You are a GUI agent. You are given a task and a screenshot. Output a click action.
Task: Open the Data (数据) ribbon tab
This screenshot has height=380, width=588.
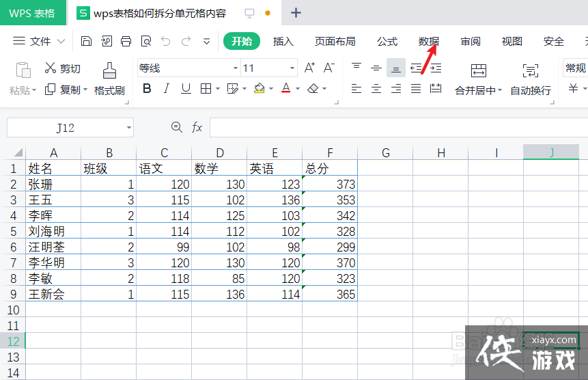(x=428, y=41)
